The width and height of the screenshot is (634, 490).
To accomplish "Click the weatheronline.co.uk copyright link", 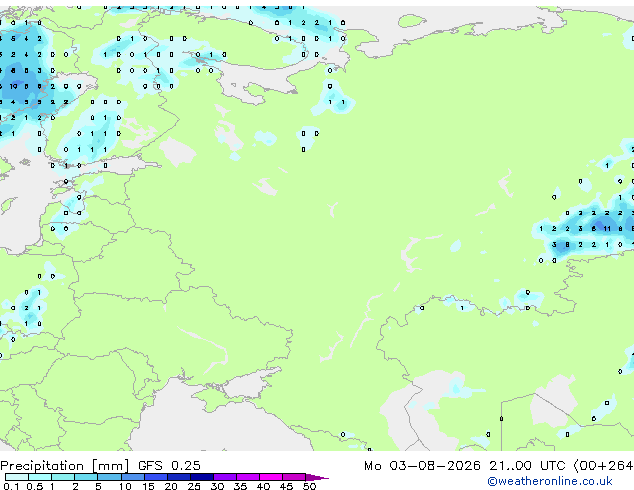I will [550, 481].
